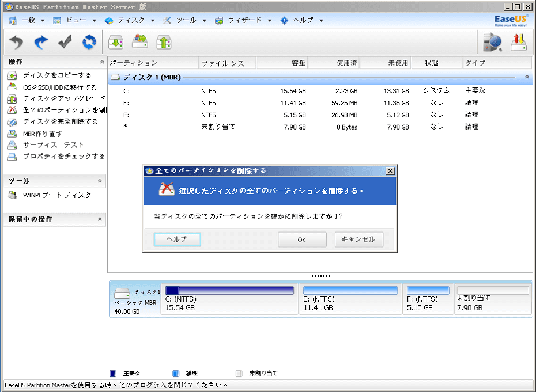Click the 未割り当て 7.90 GB block in map
536x392 pixels.
click(x=493, y=299)
